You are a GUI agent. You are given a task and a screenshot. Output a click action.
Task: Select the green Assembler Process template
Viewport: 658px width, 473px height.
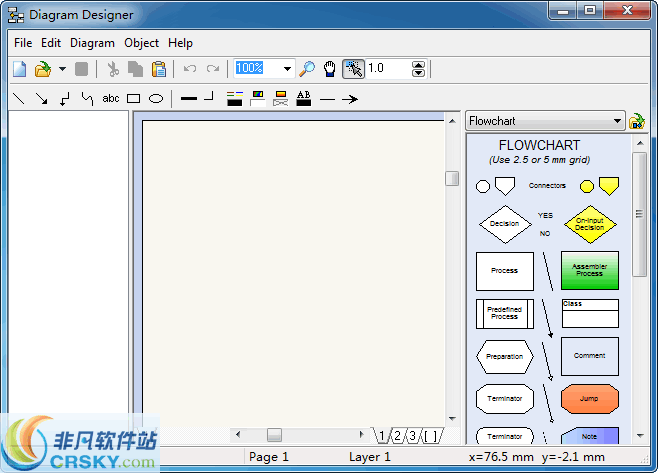590,270
